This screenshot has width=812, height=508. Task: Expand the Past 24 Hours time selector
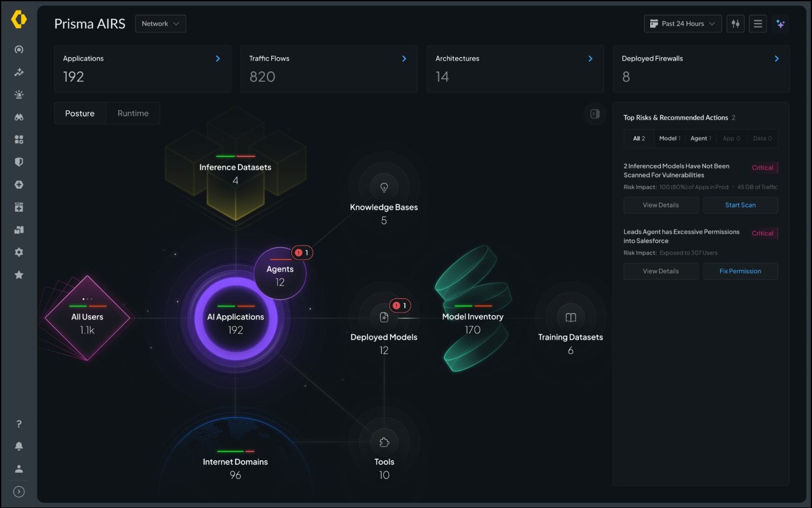pyautogui.click(x=682, y=24)
